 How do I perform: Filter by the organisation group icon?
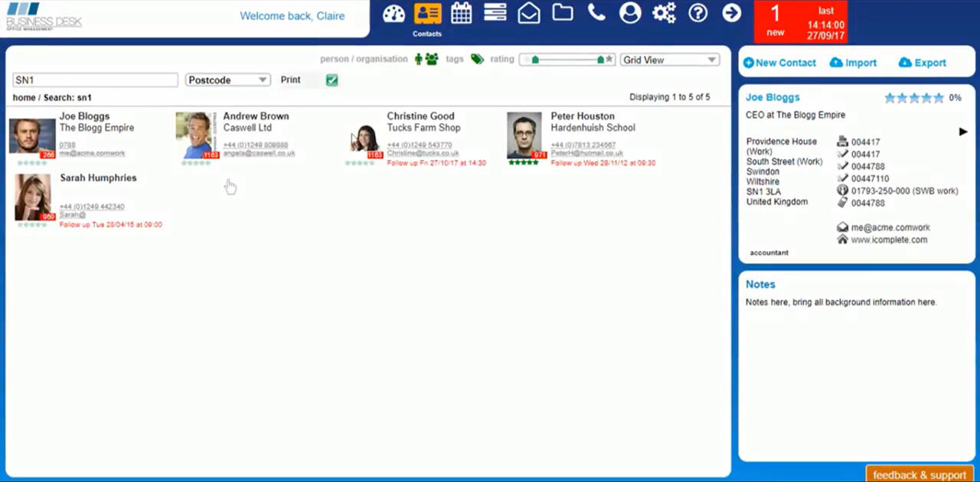(430, 58)
